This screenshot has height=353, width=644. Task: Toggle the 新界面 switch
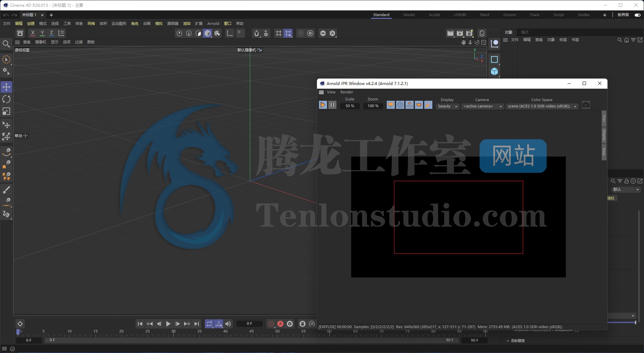(637, 15)
